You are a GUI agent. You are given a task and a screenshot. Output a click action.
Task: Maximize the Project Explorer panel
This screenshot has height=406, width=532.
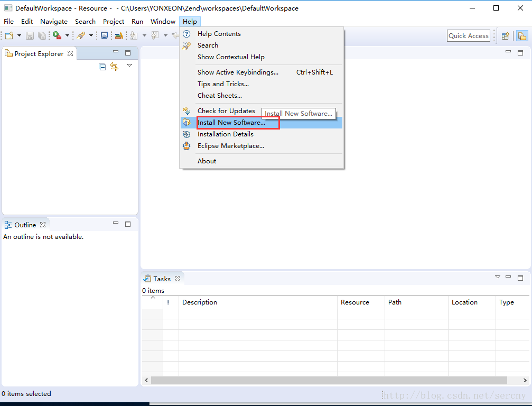[x=128, y=53]
